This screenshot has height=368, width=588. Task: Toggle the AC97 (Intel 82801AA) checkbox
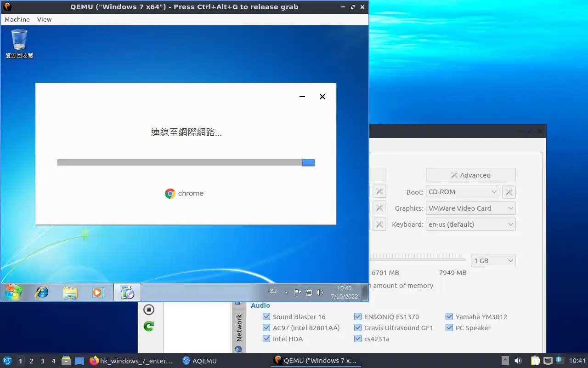click(266, 328)
